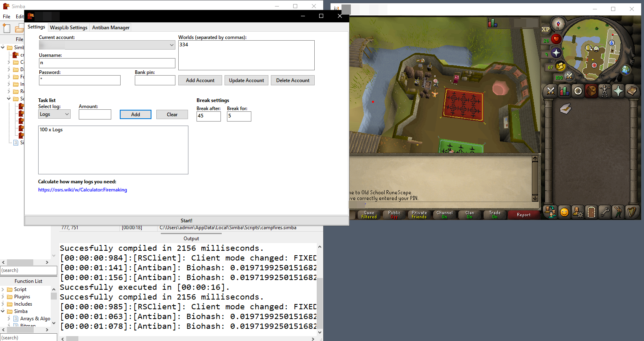Screen dimensions: 644x341
Task: Open the Skills tab with bar chart icon
Action: [564, 91]
